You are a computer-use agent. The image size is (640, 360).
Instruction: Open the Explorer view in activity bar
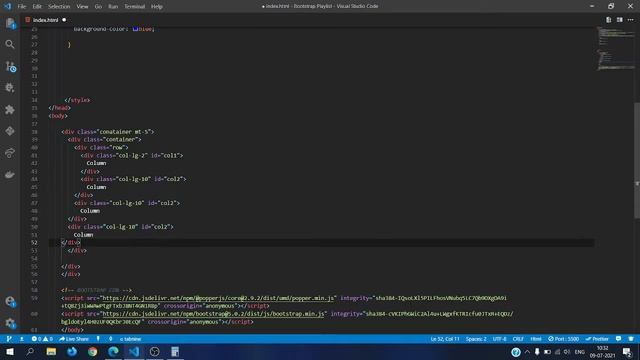[10, 23]
